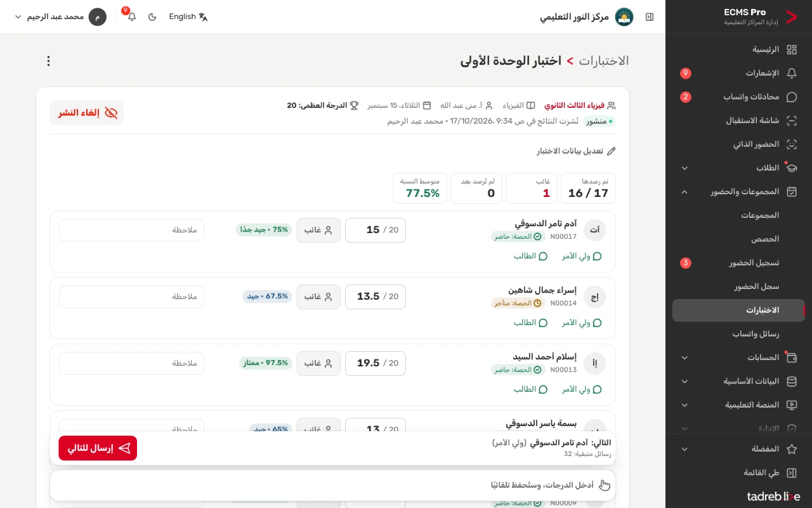812x508 pixels.
Task: Mark إسراء جمال شاهين as غائب
Action: coord(318,297)
